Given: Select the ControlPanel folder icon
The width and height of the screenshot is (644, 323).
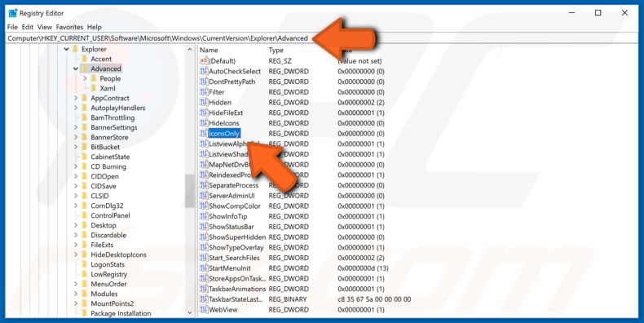Looking at the screenshot, I should pos(84,216).
